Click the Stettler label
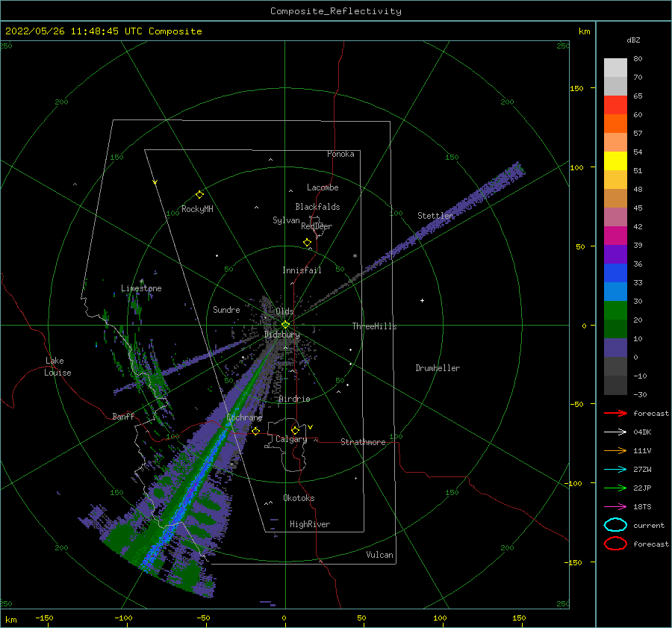 [x=435, y=216]
